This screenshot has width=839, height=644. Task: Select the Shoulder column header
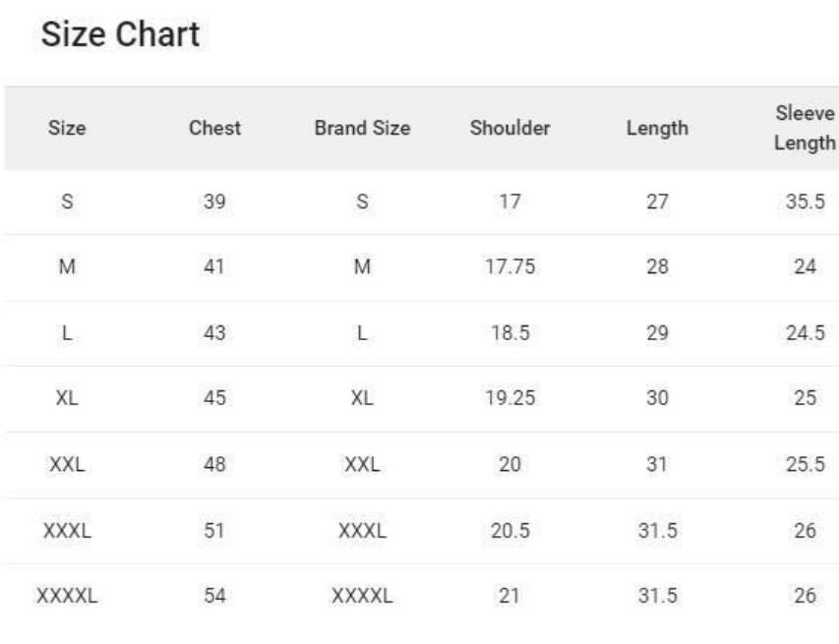pos(509,128)
